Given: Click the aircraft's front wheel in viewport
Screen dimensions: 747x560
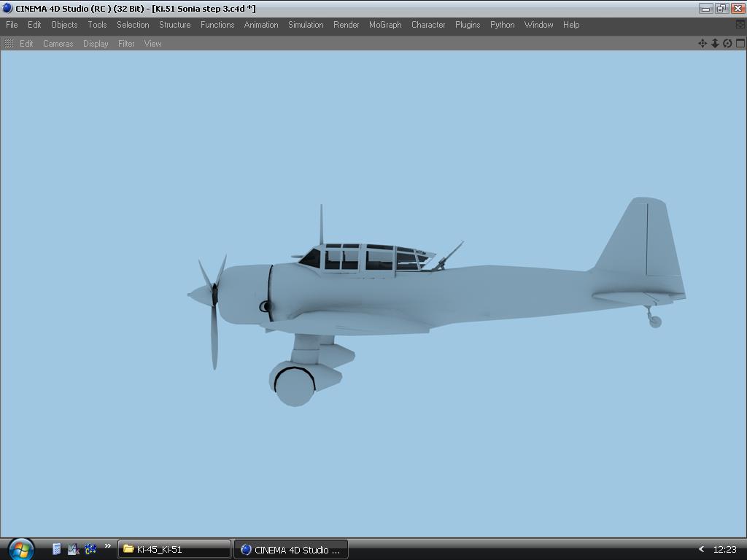Looking at the screenshot, I should 294,386.
